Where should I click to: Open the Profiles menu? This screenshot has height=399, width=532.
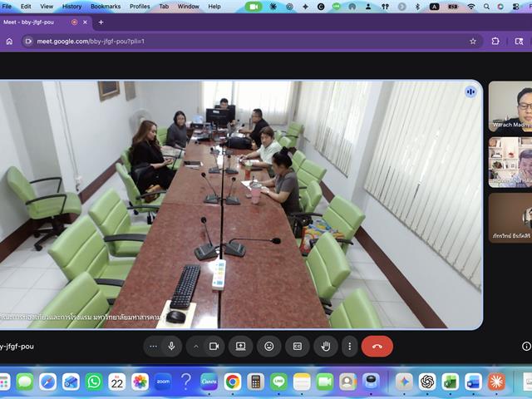coord(140,6)
